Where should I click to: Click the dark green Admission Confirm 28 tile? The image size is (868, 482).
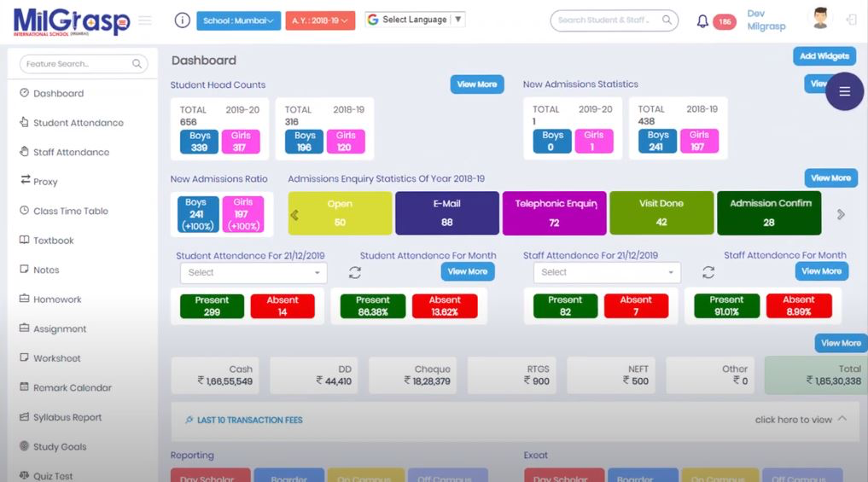[x=769, y=213]
